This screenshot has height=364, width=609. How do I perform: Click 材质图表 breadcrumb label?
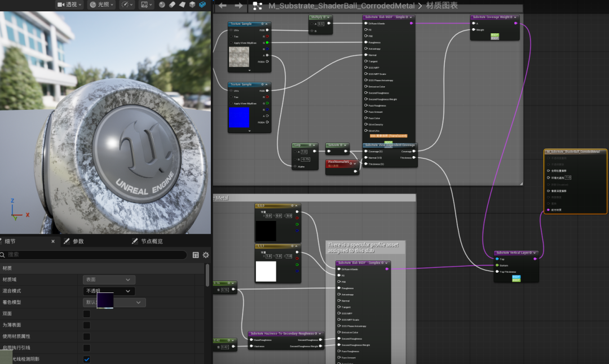coord(442,6)
